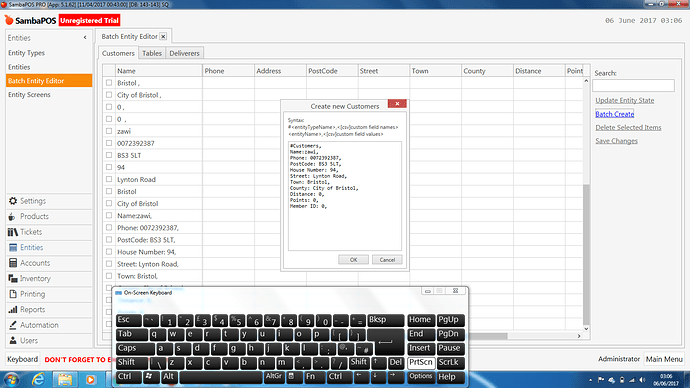
Task: Click scroll up arrow of entity grid
Action: tap(586, 81)
